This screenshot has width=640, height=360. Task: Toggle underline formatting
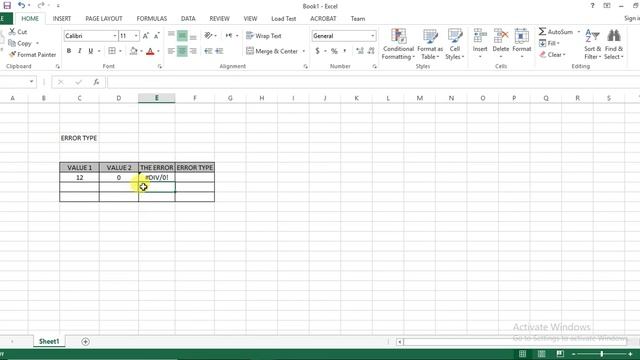coord(91,51)
